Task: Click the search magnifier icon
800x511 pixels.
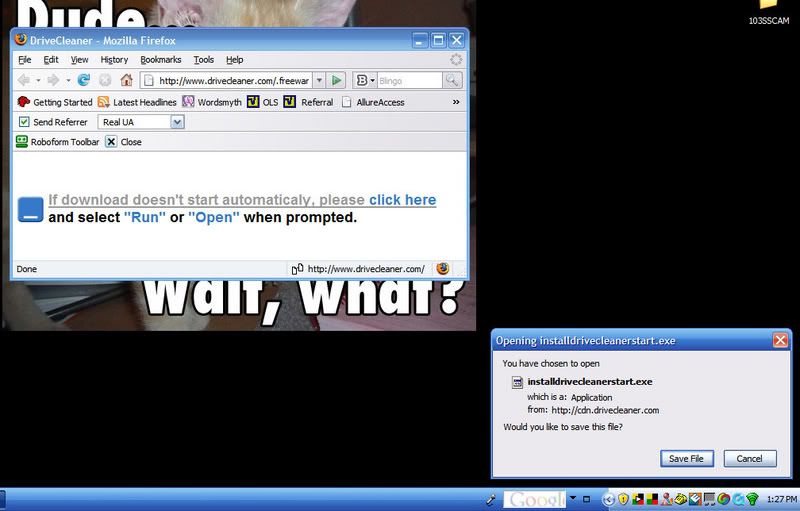Action: tap(453, 80)
